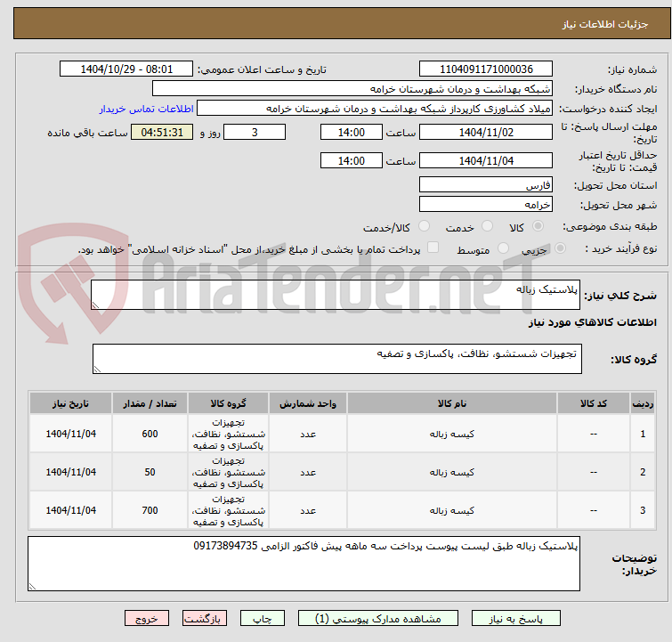
Task: Click the response deadline time 14:00 field
Action: click(351, 132)
